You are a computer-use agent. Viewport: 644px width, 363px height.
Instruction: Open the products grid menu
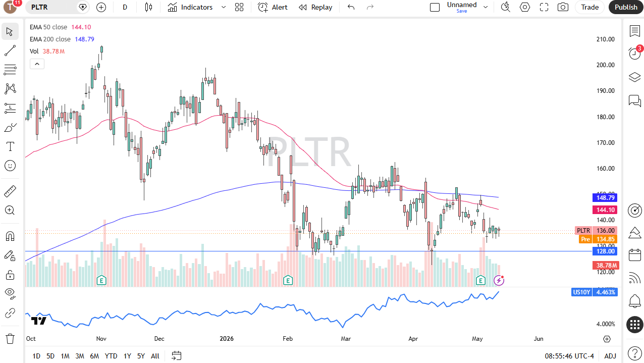634,325
